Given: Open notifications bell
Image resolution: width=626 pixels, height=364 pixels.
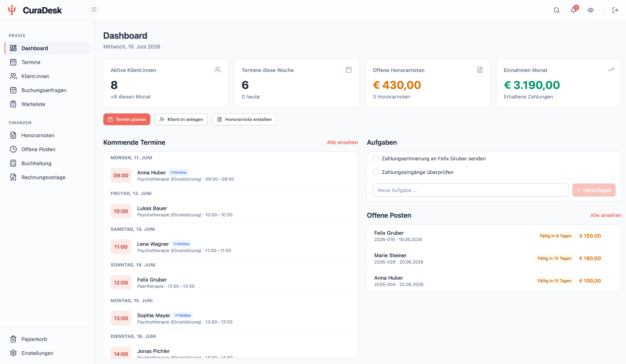Looking at the screenshot, I should click(574, 10).
